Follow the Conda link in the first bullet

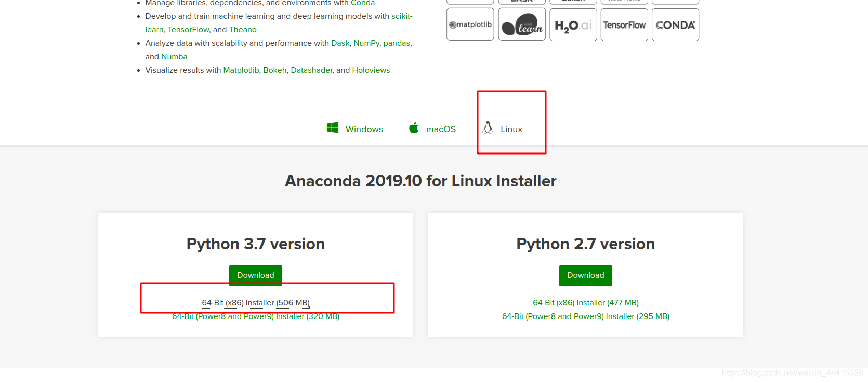[x=363, y=3]
